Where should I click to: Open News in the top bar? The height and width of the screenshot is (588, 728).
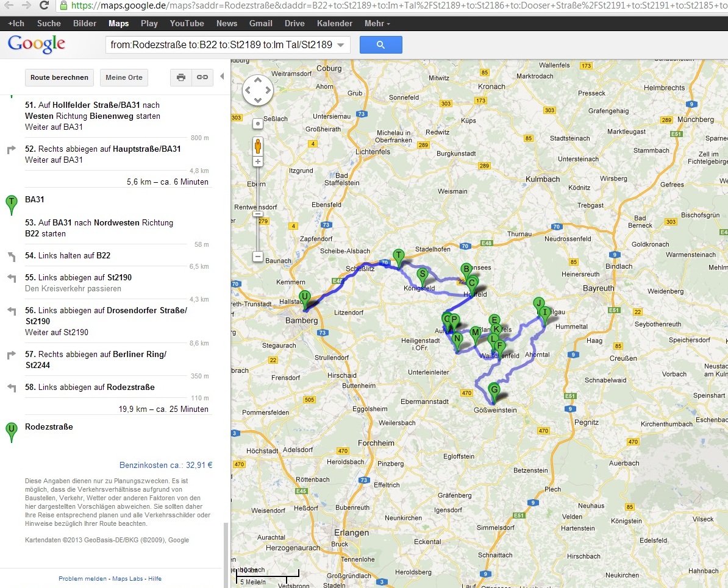coord(227,23)
